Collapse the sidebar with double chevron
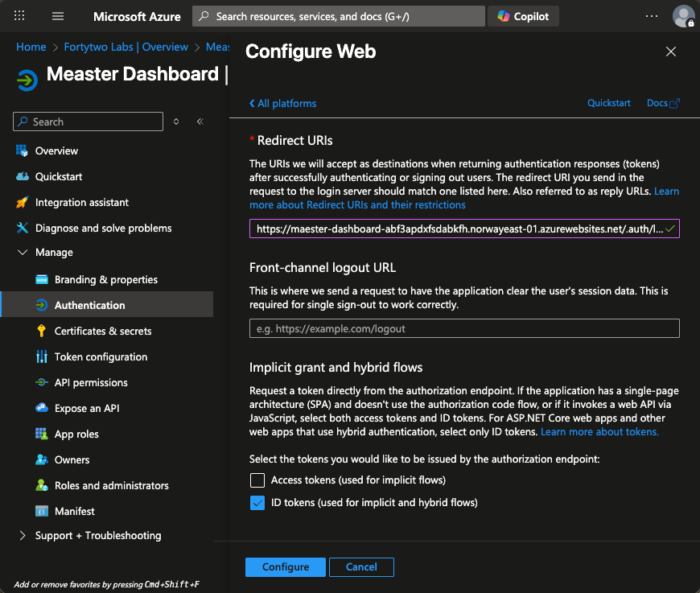The width and height of the screenshot is (700, 593). point(200,121)
